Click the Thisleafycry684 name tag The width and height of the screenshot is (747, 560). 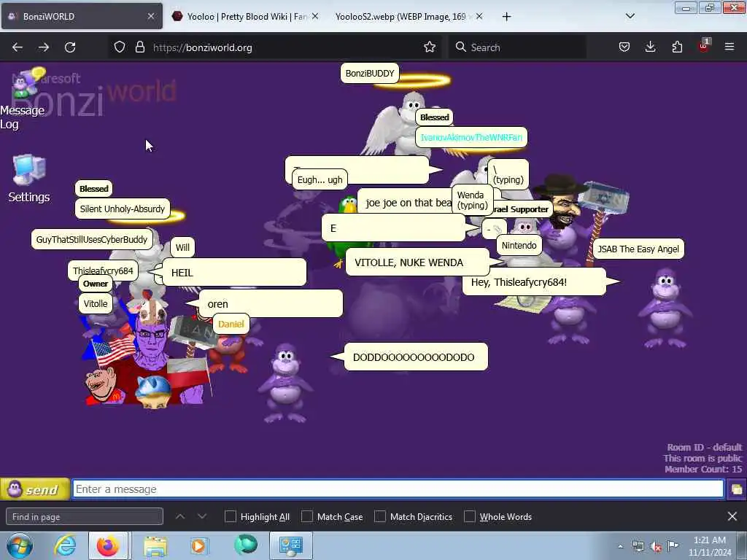click(103, 271)
